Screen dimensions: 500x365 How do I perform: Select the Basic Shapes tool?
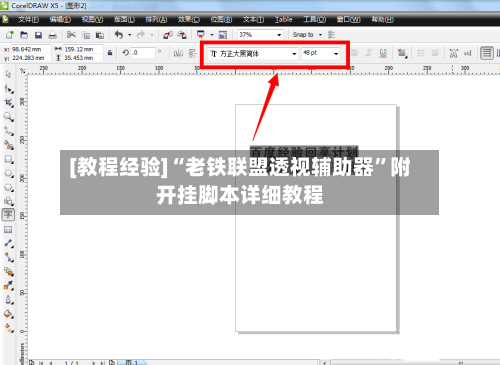point(8,201)
